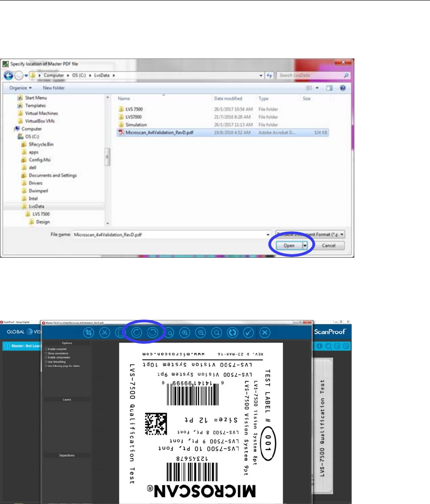This screenshot has height=504, width=430.
Task: Click OS (C:) in the address breadcrumb
Action: tap(79, 75)
